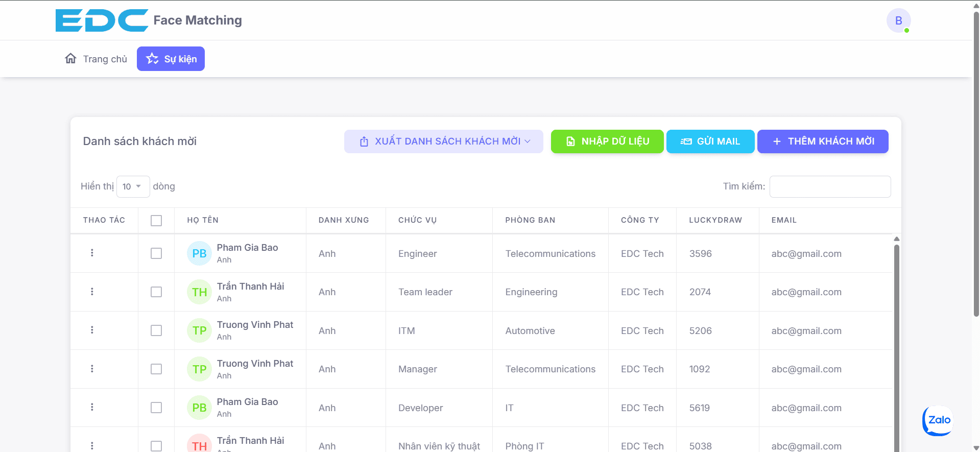
Task: Open actions menu for Developer row
Action: [92, 407]
